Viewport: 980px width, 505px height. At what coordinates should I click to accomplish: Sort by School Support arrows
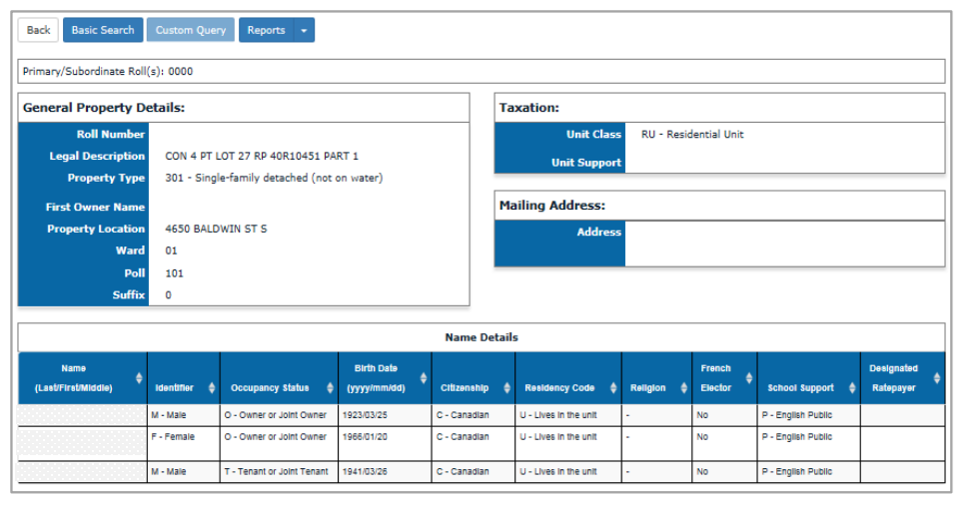coord(852,388)
